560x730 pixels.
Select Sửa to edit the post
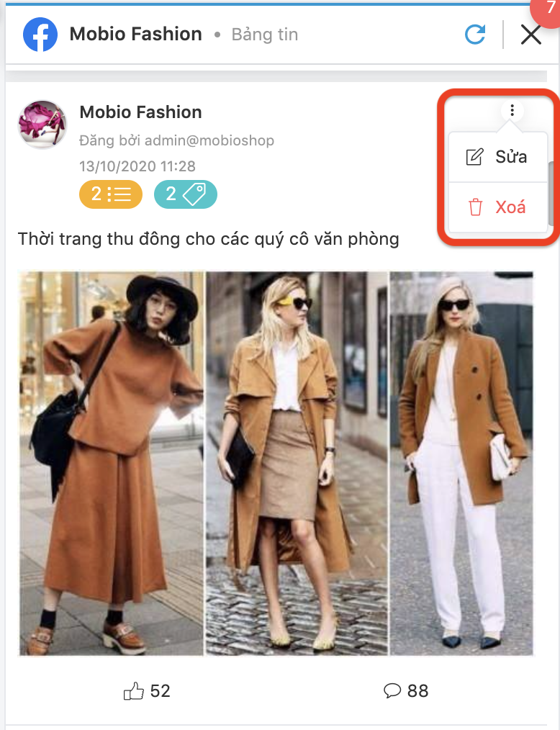497,157
